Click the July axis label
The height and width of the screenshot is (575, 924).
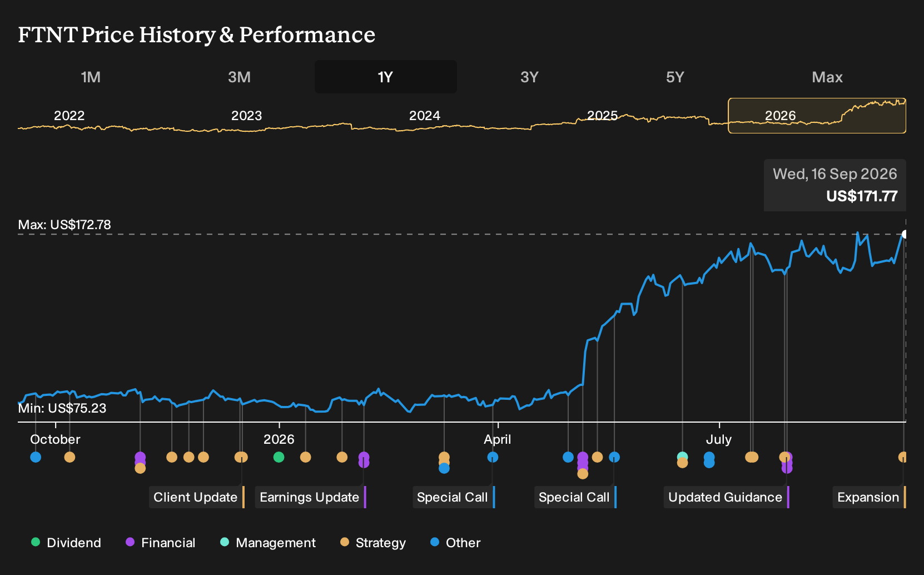[719, 439]
